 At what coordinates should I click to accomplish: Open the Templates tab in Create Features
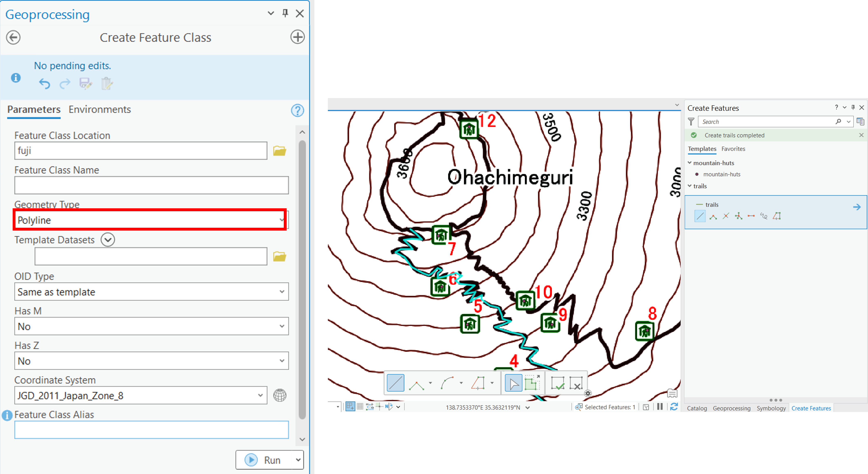pos(702,149)
